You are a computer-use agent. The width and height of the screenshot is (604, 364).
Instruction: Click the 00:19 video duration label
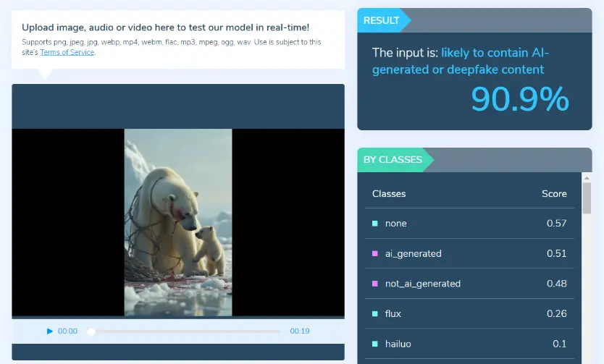pos(300,331)
